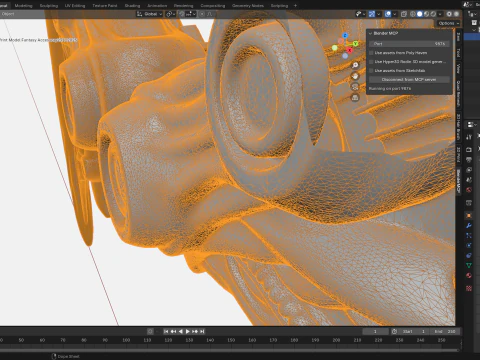Open the transform pivot point dropdown
Viewport: 480px width, 360px height.
pyautogui.click(x=170, y=14)
